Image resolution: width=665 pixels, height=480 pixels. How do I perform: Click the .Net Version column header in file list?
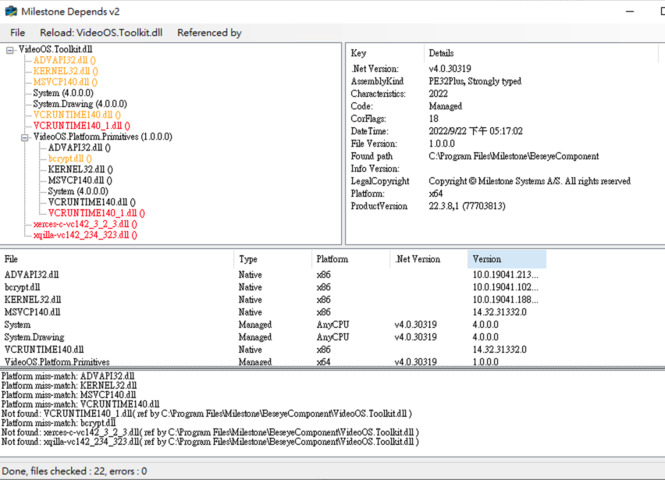pyautogui.click(x=428, y=259)
